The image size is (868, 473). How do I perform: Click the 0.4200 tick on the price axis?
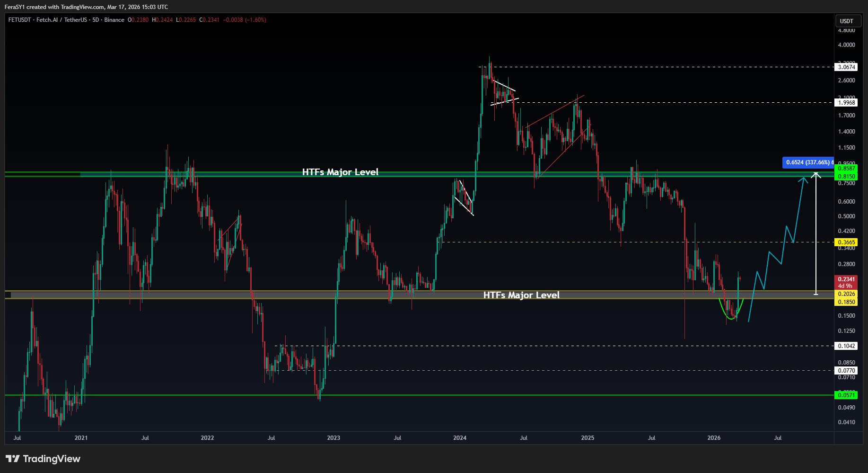[847, 231]
